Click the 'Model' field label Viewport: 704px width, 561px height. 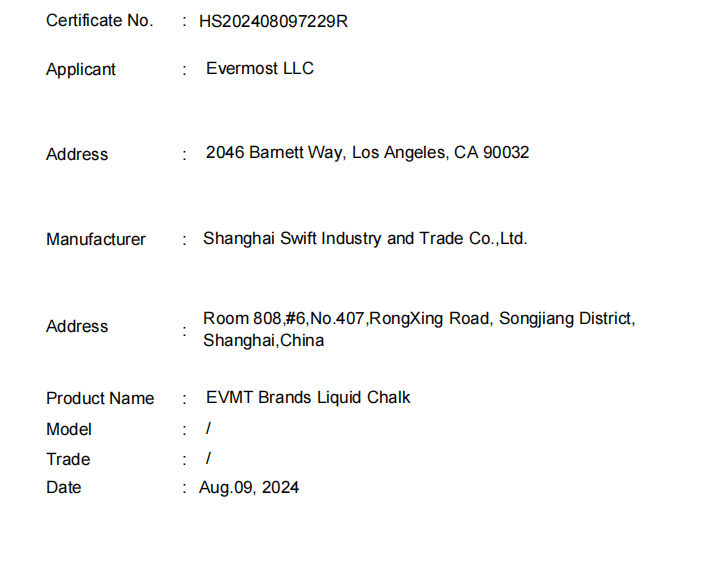[x=69, y=429]
